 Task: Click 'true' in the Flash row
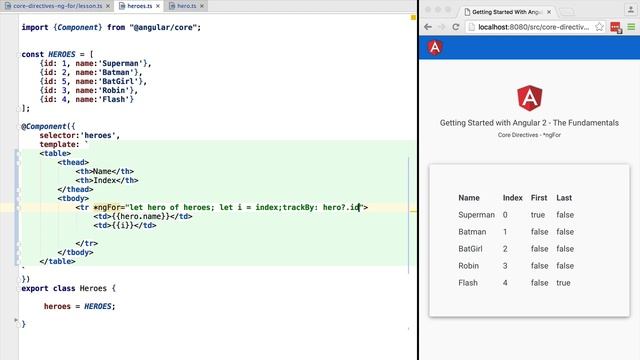coord(563,283)
